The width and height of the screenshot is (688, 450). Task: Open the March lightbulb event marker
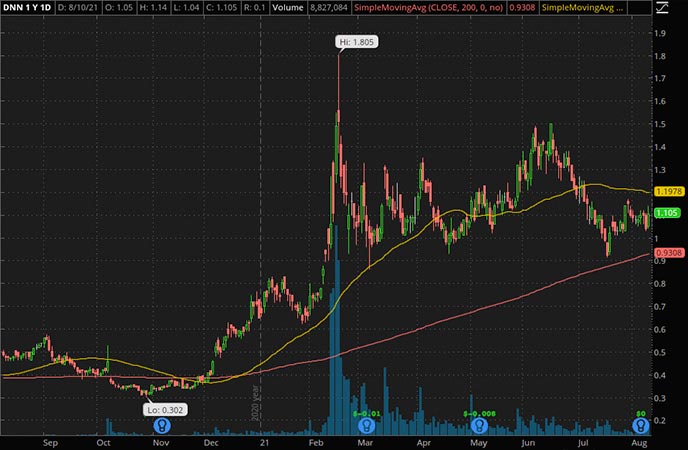pyautogui.click(x=366, y=425)
